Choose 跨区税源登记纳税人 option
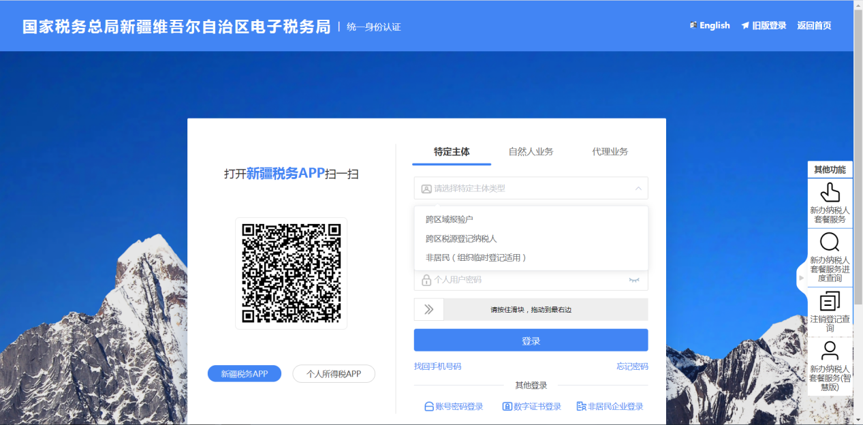This screenshot has width=863, height=425. point(531,238)
